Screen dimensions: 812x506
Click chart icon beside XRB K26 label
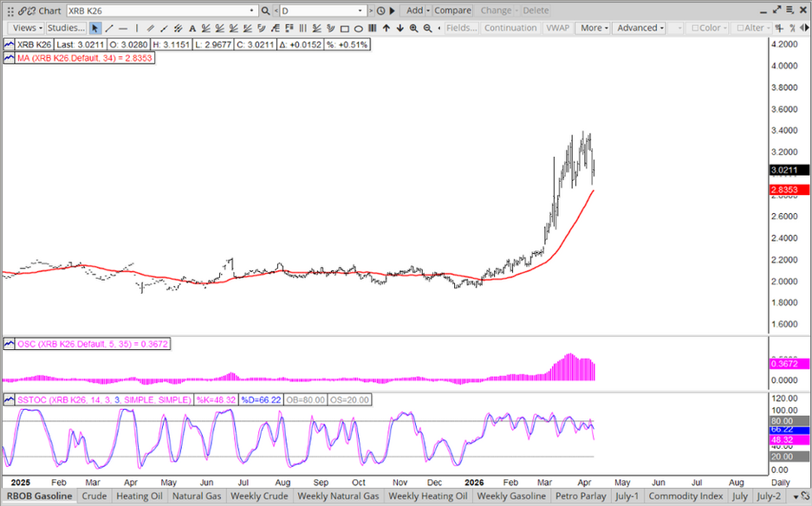9,44
